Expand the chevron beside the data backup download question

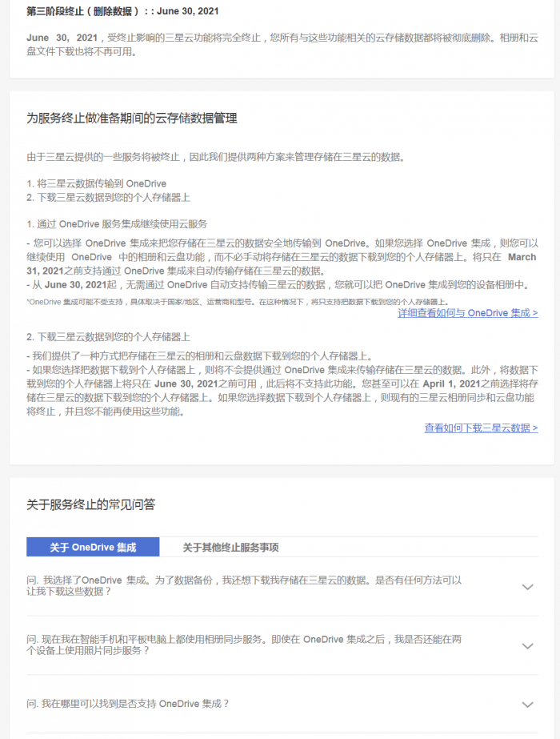pos(527,587)
